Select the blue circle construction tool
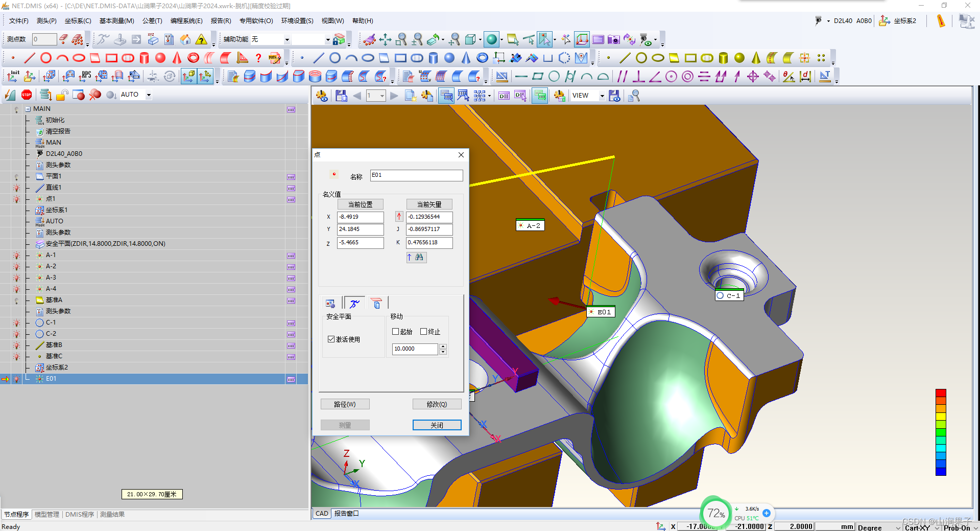The width and height of the screenshot is (980, 531). tap(335, 58)
